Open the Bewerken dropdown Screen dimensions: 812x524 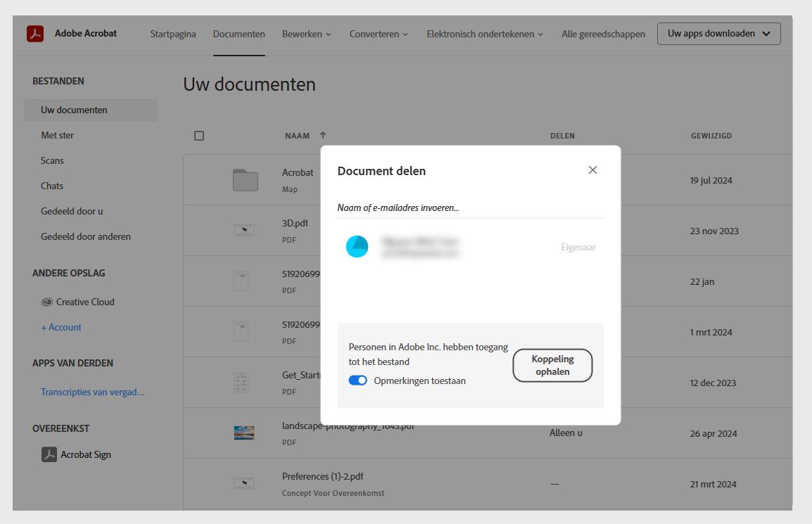coord(306,33)
